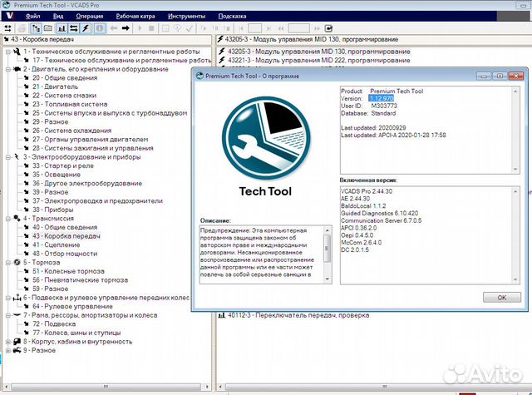
Task: Click truck icon of group 9 Разное
Action: [x=17, y=351]
